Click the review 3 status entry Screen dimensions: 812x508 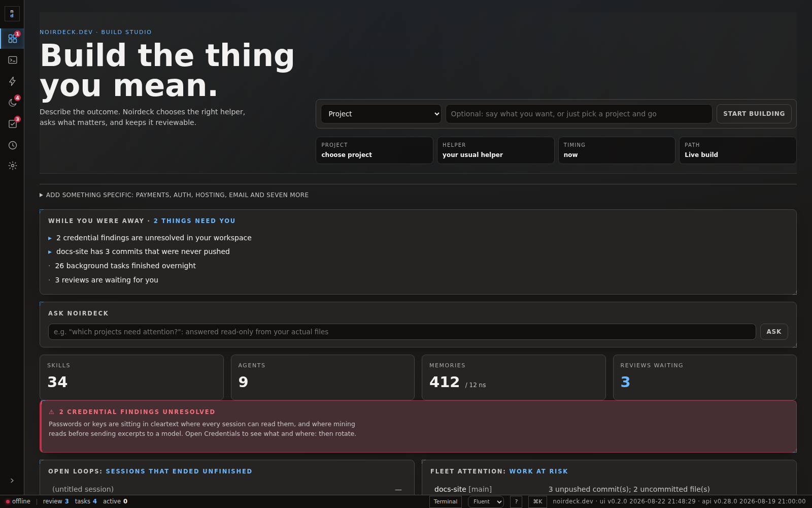pyautogui.click(x=56, y=501)
